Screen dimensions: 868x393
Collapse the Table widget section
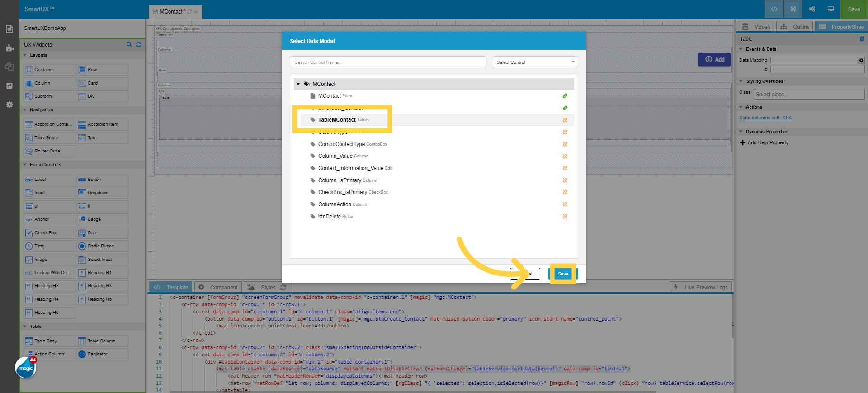(x=25, y=327)
